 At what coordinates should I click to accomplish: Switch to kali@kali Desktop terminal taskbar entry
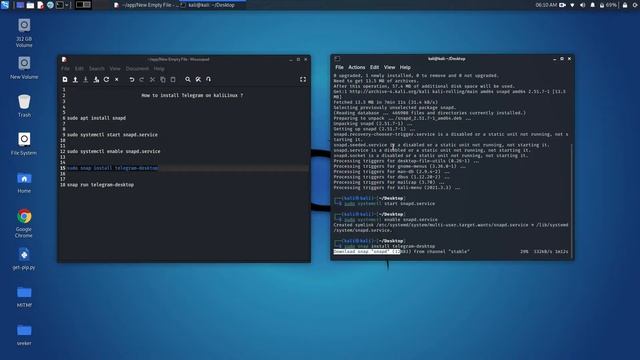211,5
